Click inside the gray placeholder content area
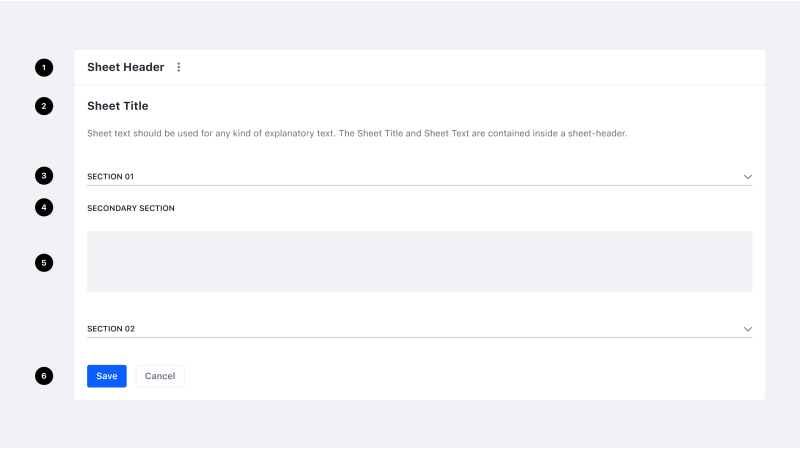Viewport: 800px width, 449px height. pyautogui.click(x=419, y=262)
